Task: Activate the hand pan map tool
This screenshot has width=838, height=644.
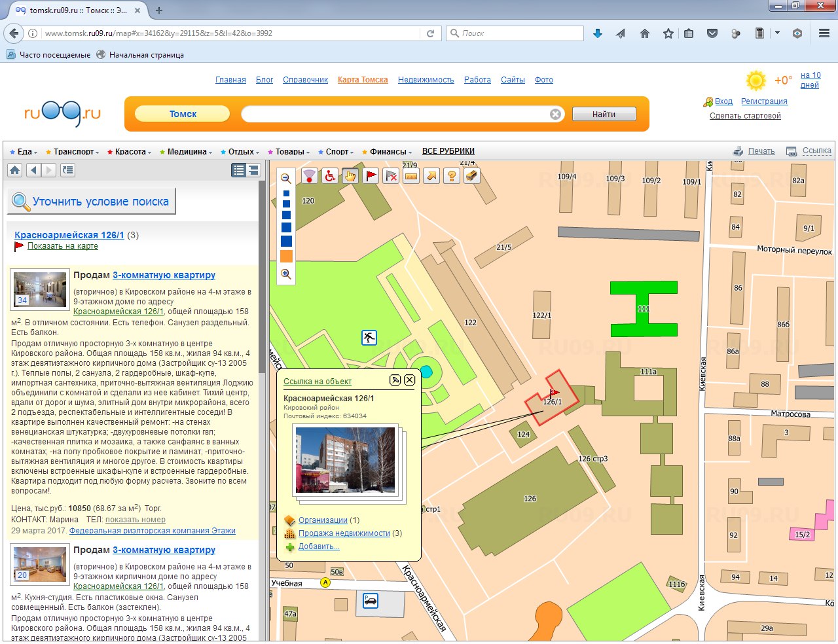Action: coord(350,176)
